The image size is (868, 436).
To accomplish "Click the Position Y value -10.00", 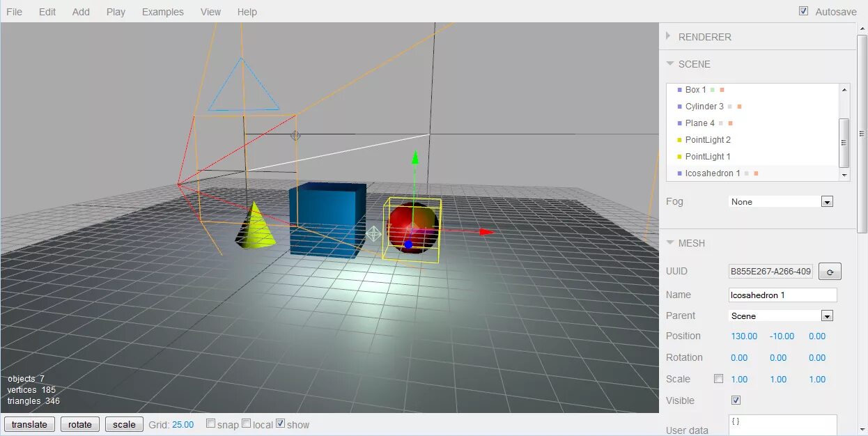I will (x=782, y=336).
